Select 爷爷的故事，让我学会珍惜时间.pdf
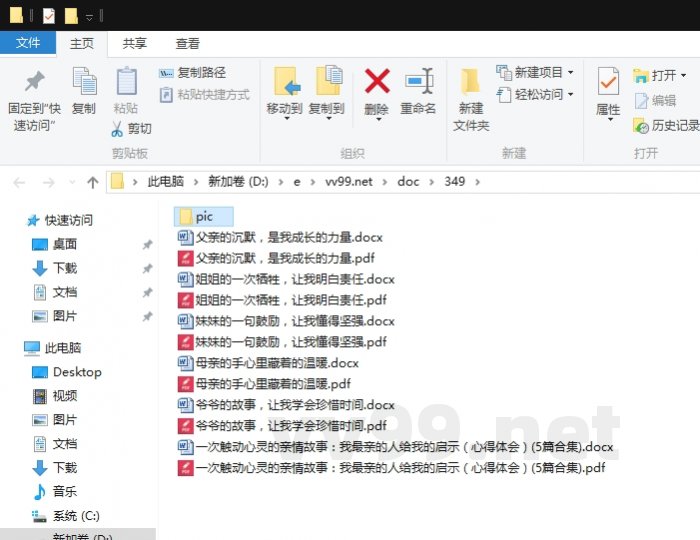Image resolution: width=700 pixels, height=540 pixels. [x=282, y=426]
